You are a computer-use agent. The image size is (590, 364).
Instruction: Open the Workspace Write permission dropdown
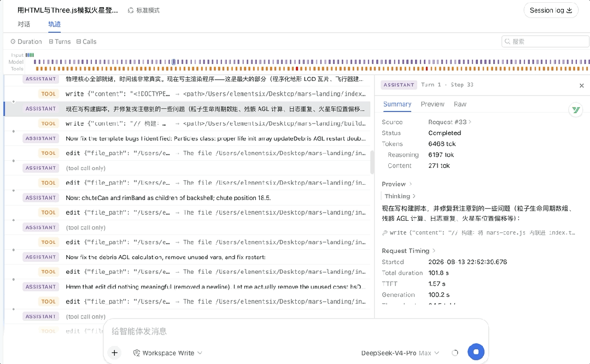click(168, 353)
